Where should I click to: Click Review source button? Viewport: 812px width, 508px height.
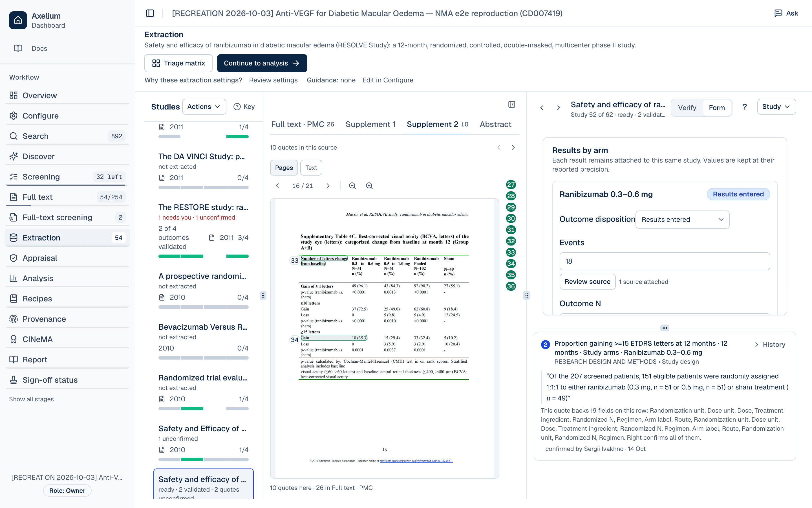click(587, 282)
